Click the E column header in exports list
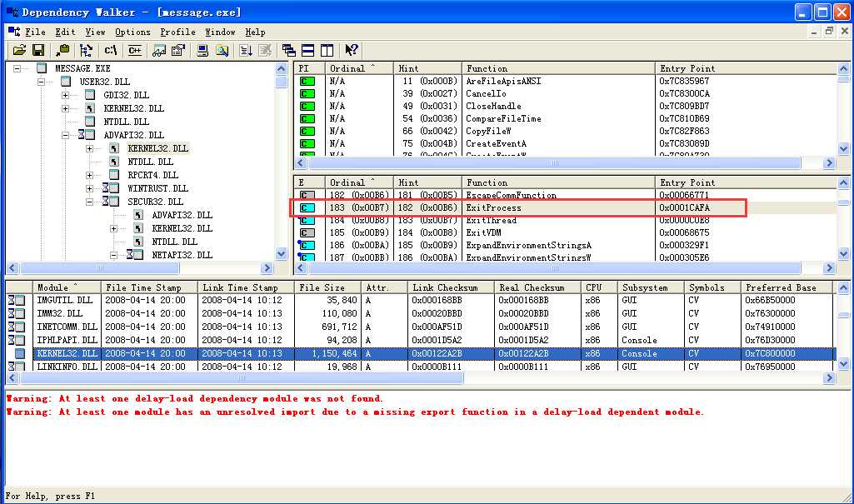The width and height of the screenshot is (854, 504). pyautogui.click(x=309, y=182)
